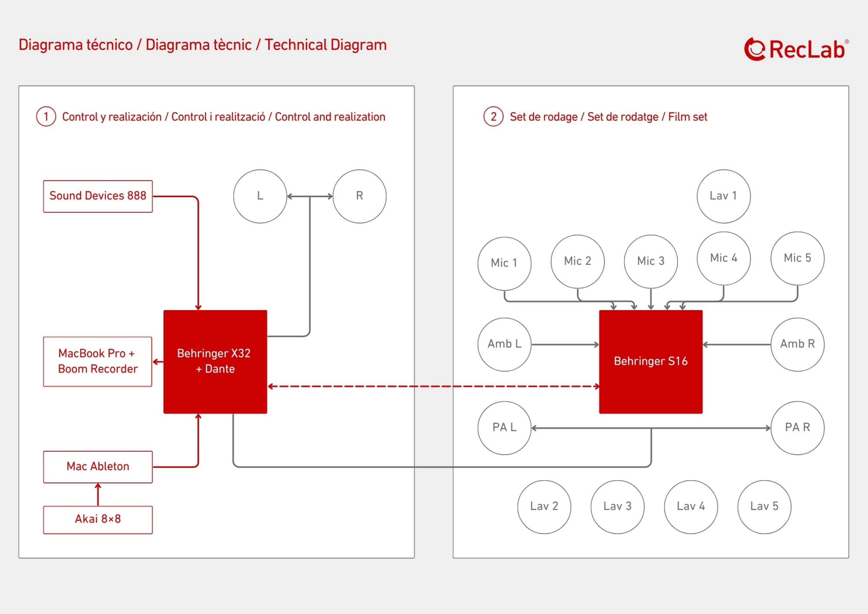This screenshot has height=614, width=868.
Task: Click the Akai 8×8 box
Action: coord(98,520)
